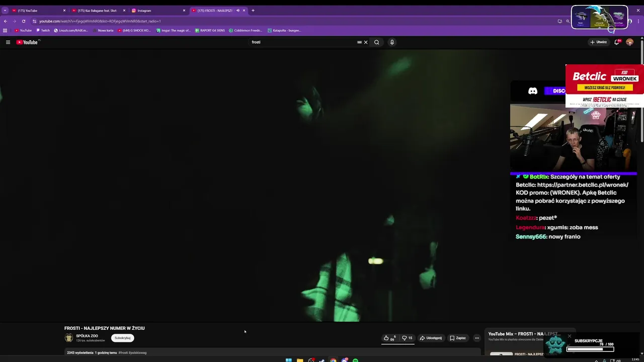Click the taskbar clock
This screenshot has height=362, width=644.
635,359
